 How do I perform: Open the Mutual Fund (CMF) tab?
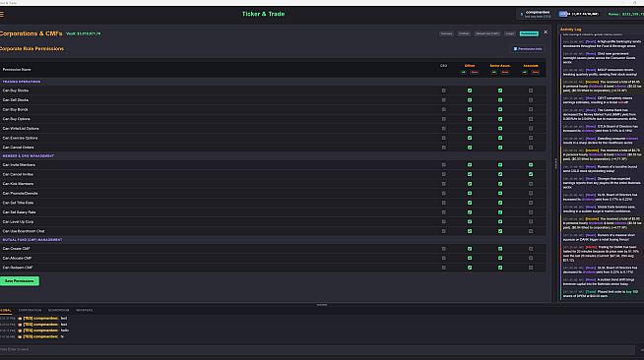487,33
